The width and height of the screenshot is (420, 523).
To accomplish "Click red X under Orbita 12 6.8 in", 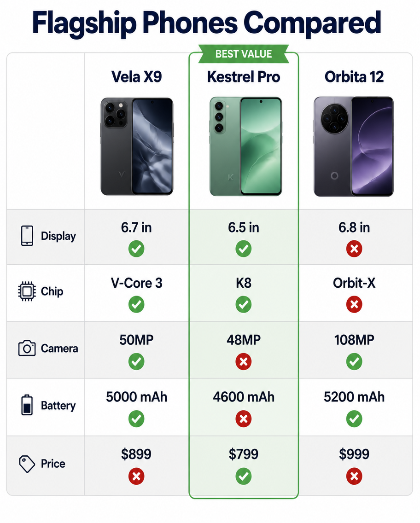I will point(354,249).
